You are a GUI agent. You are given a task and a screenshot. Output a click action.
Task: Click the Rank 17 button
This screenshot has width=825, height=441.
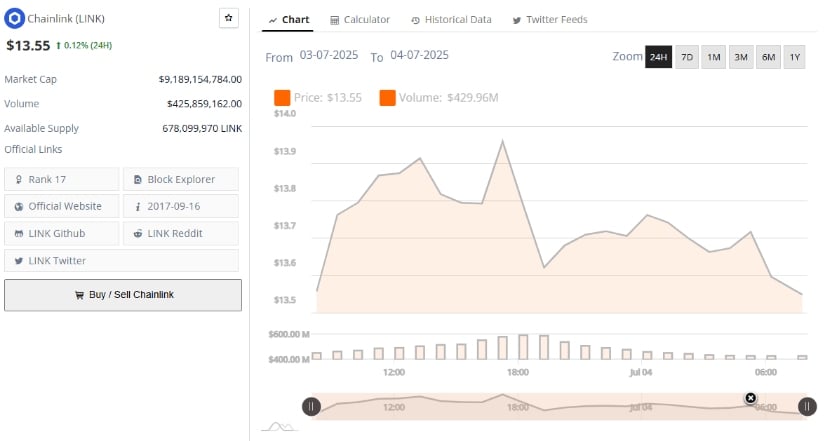click(x=62, y=179)
